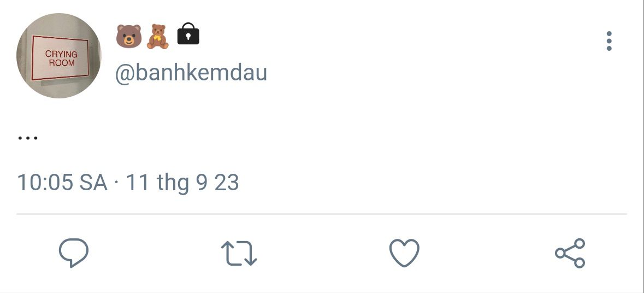Image resolution: width=644 pixels, height=293 pixels.
Task: View the avatar showing the Crying Room sign
Action: coord(59,56)
